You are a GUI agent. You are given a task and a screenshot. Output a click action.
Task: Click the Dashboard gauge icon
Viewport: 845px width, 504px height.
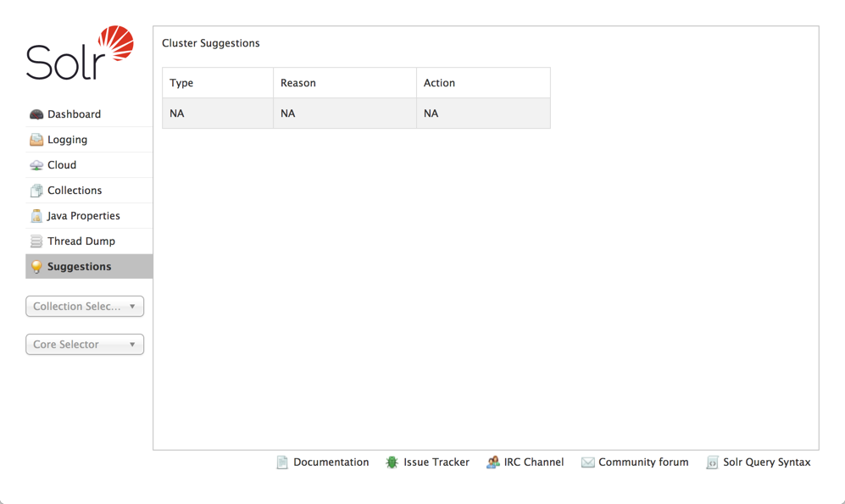tap(36, 114)
